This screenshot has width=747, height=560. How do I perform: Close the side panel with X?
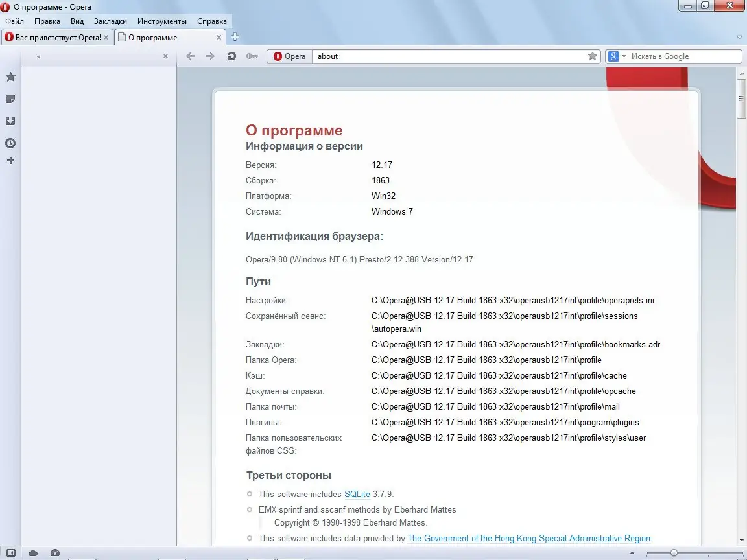click(x=165, y=56)
